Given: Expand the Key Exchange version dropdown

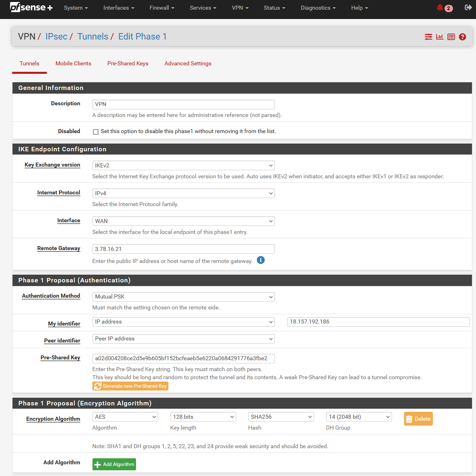Looking at the screenshot, I should [183, 165].
